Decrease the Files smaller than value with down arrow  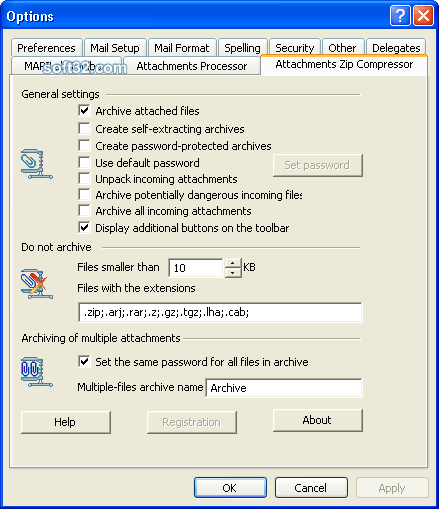click(233, 273)
